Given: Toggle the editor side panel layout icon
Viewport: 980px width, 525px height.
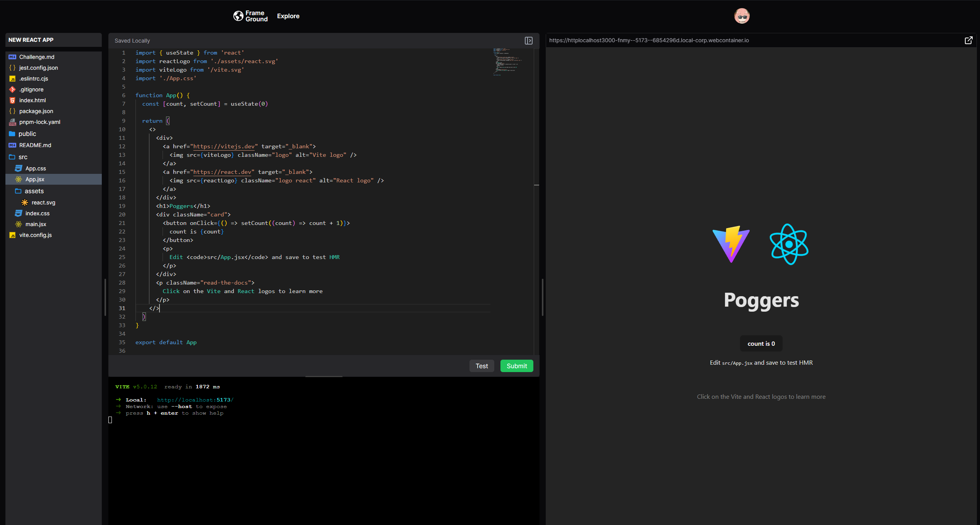Looking at the screenshot, I should [x=528, y=41].
